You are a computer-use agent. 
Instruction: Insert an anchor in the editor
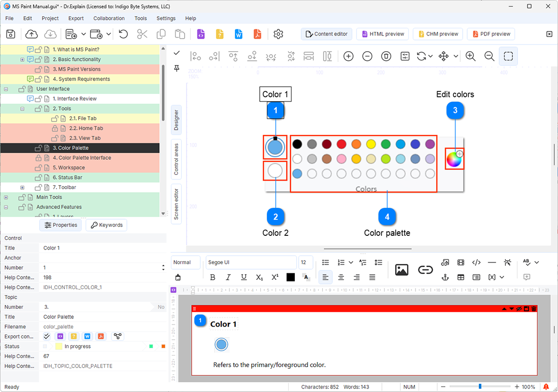[445, 277]
